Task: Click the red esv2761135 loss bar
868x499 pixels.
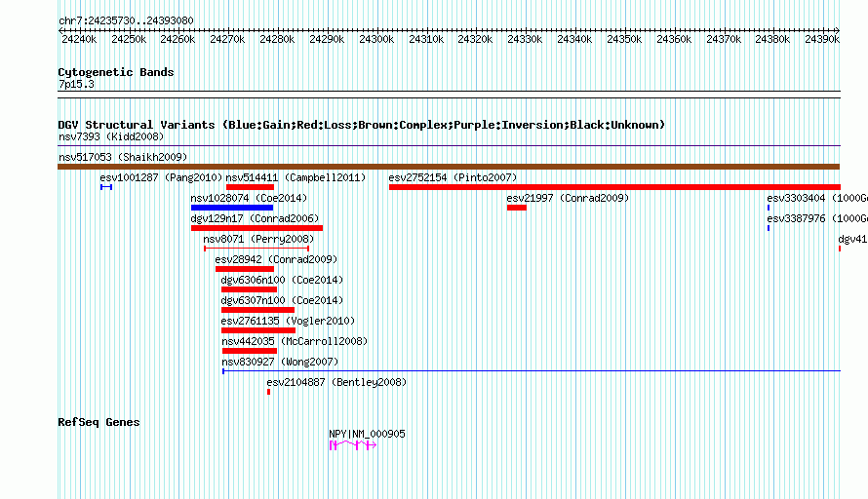Action: click(x=258, y=330)
